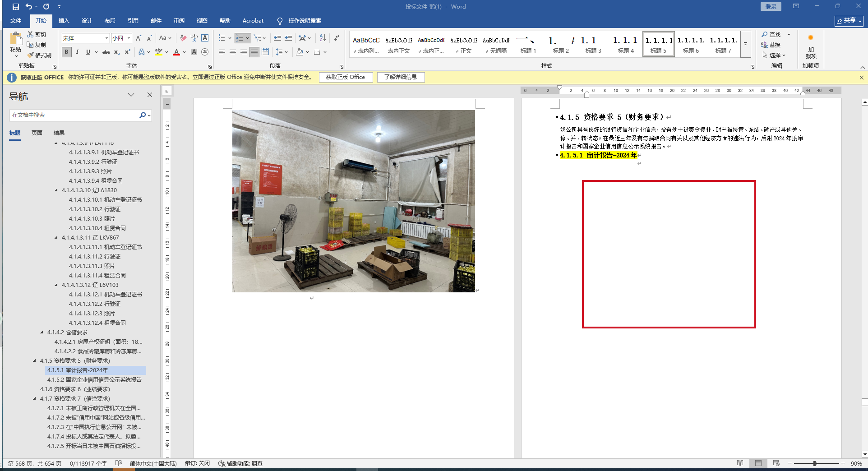The height and width of the screenshot is (471, 868).
Task: Open the 替换 replace dialog
Action: (771, 45)
